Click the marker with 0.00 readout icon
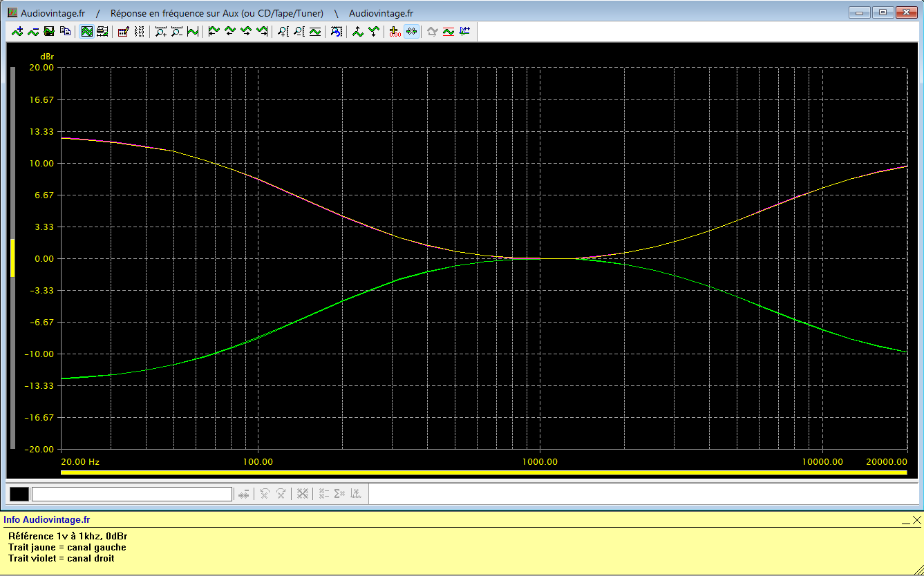 click(x=395, y=31)
